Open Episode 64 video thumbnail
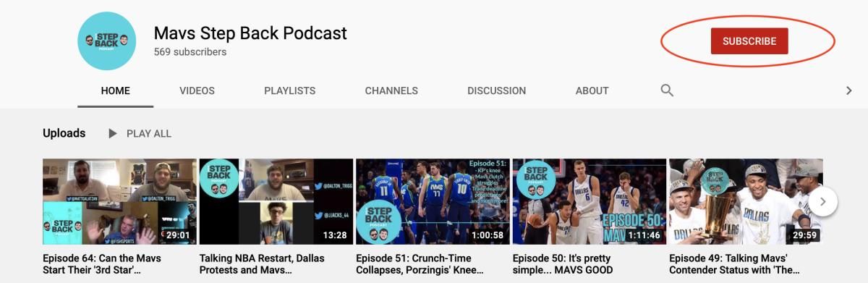 click(119, 202)
